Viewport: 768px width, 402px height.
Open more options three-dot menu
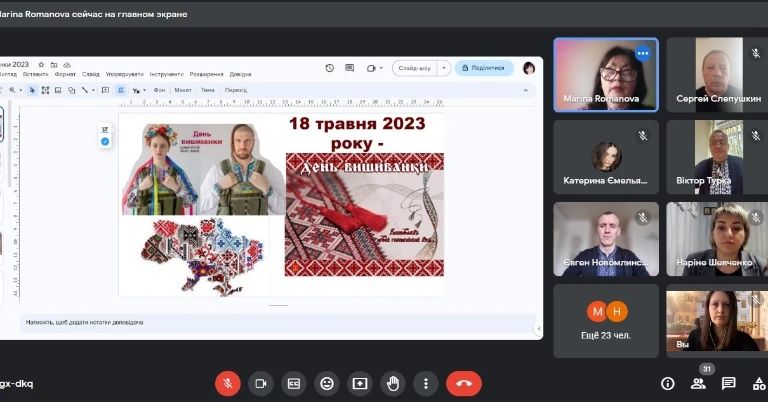(x=426, y=383)
